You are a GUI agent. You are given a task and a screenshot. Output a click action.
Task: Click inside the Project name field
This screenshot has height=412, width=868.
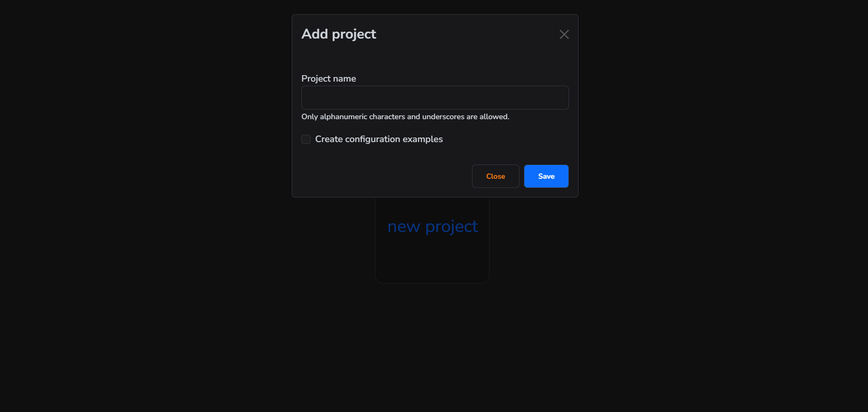[x=434, y=98]
